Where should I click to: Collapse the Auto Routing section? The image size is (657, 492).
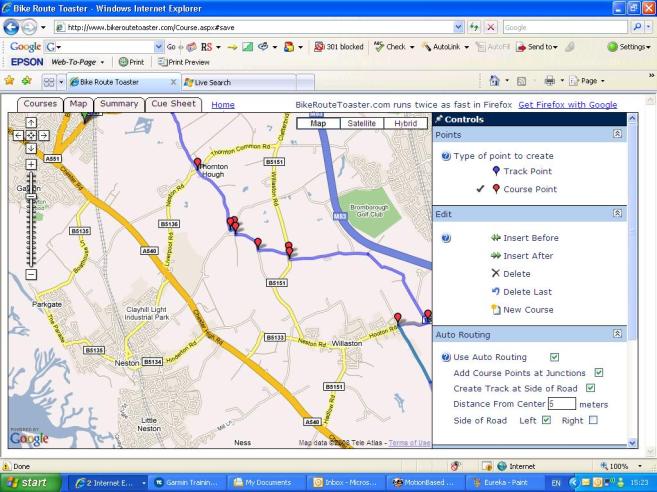click(x=618, y=334)
